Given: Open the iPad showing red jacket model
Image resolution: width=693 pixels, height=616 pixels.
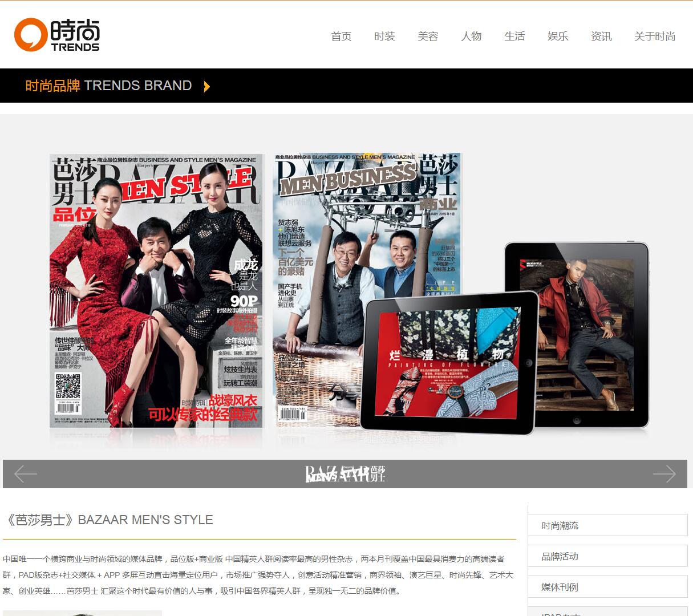Looking at the screenshot, I should [x=577, y=335].
